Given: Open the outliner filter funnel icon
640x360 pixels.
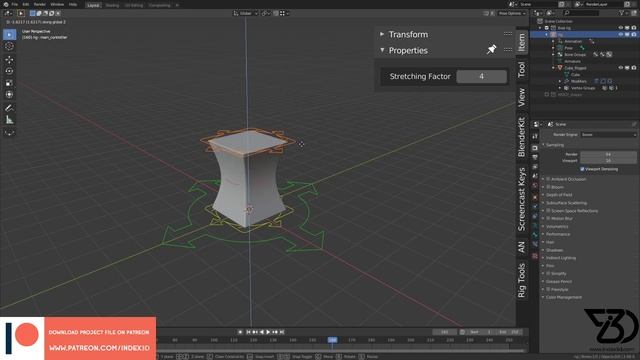Looking at the screenshot, I should (622, 13).
